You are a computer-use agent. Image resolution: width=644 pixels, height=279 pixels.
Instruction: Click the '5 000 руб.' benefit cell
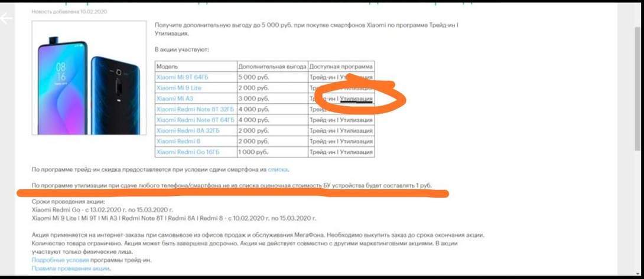click(x=253, y=77)
